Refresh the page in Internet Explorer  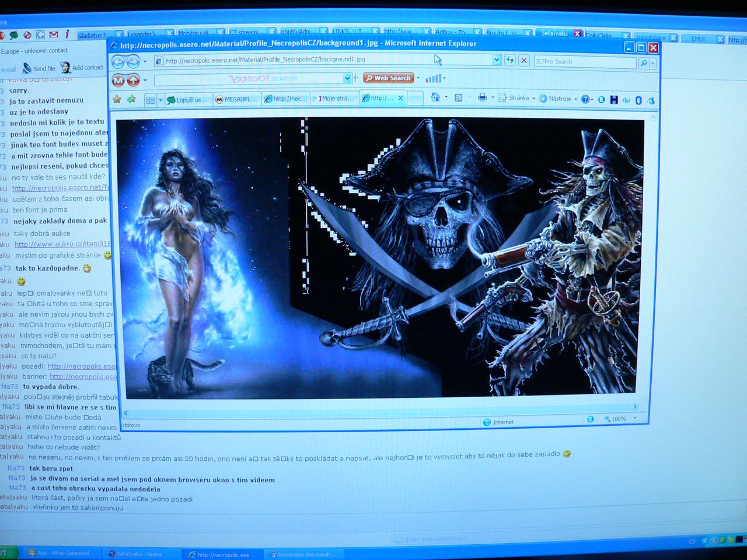click(510, 60)
